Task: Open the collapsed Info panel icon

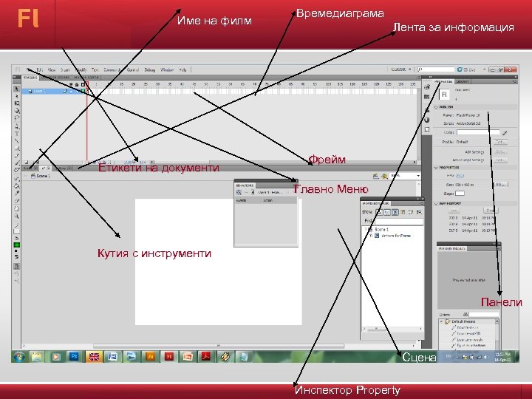Action: pos(427,120)
